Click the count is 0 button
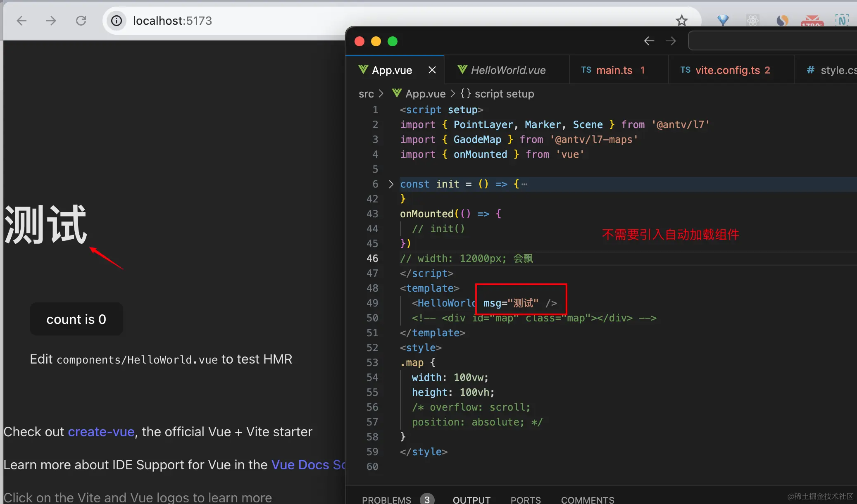 [76, 319]
